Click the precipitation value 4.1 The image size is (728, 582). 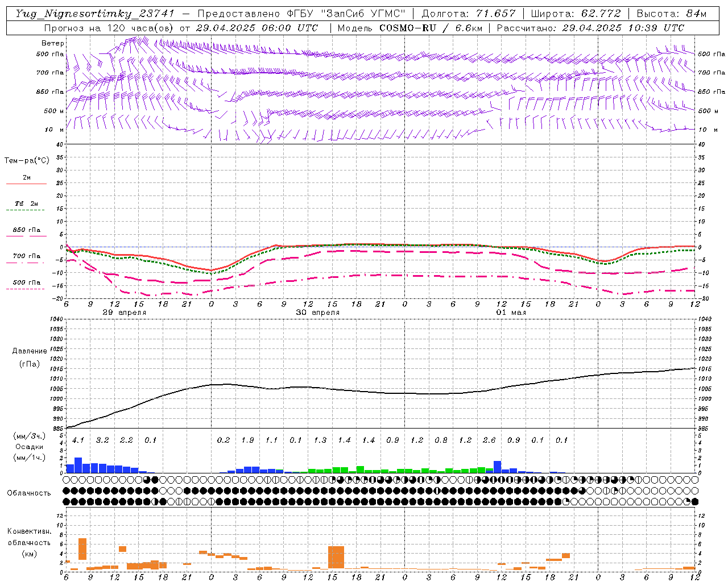(x=78, y=440)
